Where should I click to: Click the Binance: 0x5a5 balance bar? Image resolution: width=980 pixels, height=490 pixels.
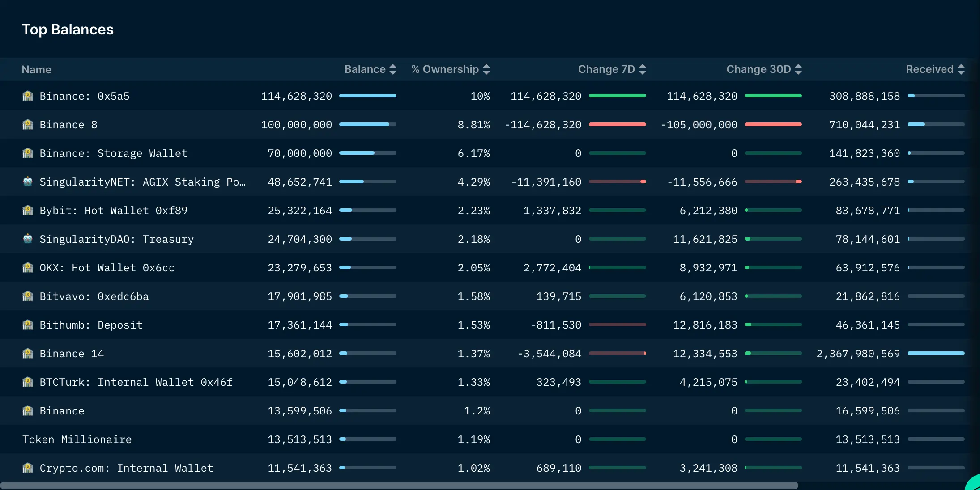click(x=367, y=96)
